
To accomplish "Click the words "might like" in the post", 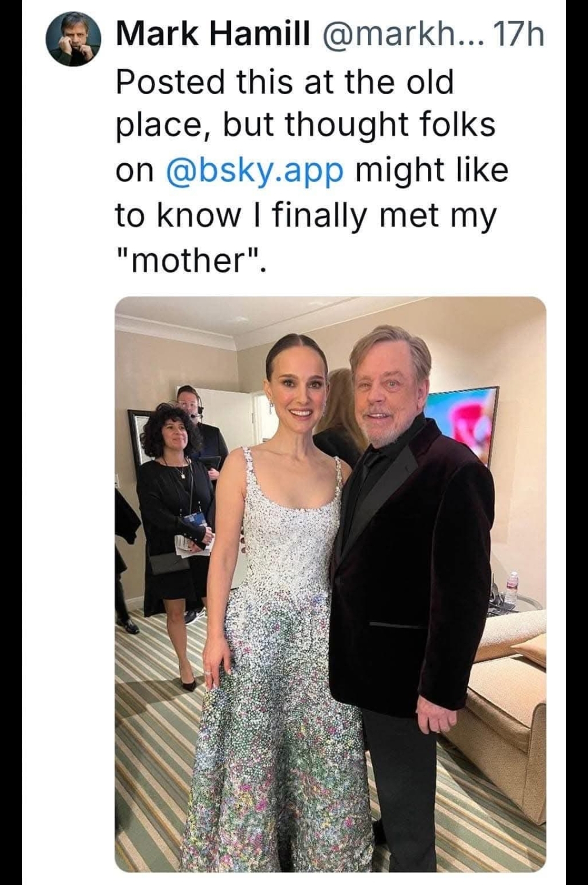I will [x=432, y=170].
